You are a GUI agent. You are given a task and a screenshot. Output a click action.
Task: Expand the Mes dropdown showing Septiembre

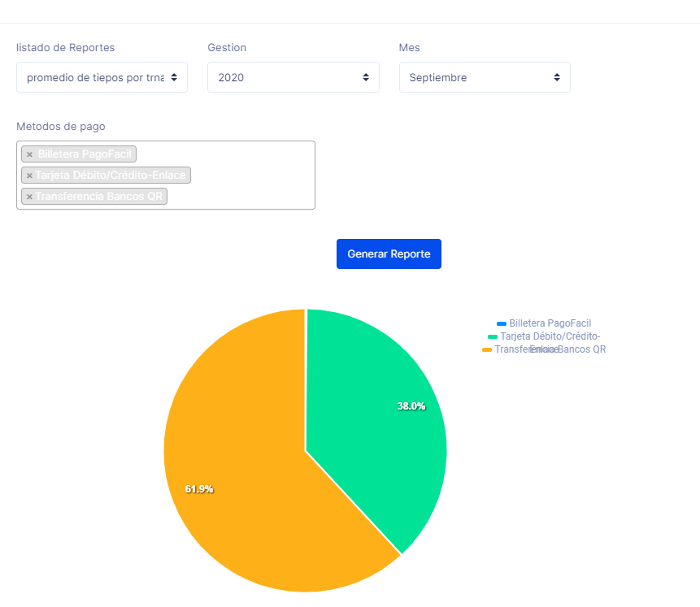(x=485, y=77)
